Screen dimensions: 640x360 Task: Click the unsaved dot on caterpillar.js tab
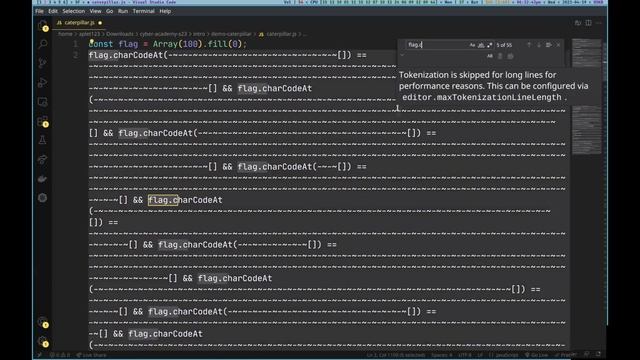click(x=100, y=23)
